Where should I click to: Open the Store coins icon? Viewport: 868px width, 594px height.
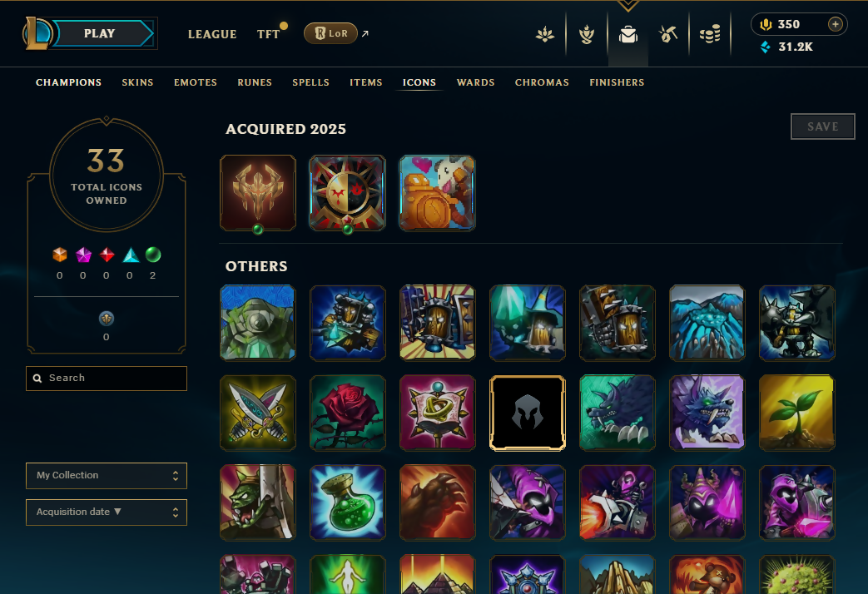[710, 34]
